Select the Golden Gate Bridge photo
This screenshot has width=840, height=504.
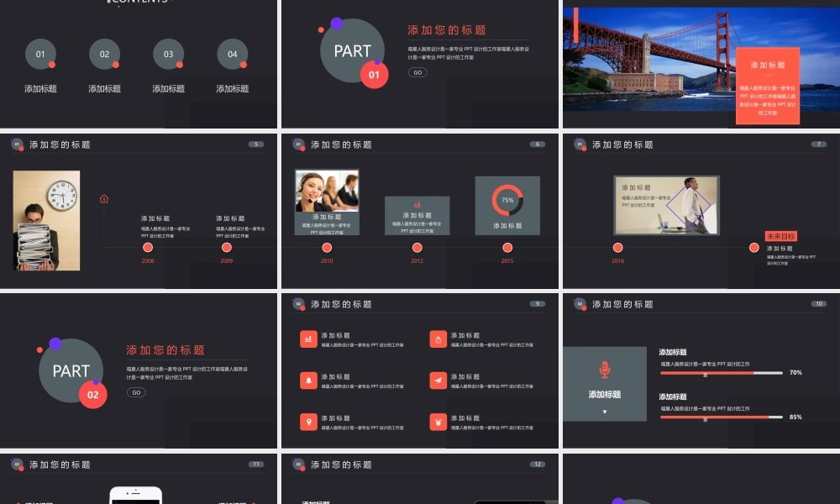coord(701,60)
